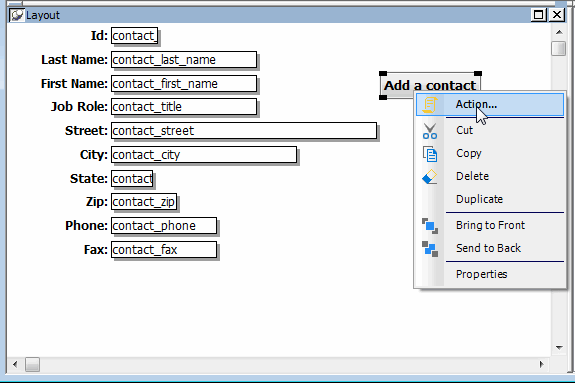Select the contact_street field
Screen dimensions: 575x383
pyautogui.click(x=244, y=131)
